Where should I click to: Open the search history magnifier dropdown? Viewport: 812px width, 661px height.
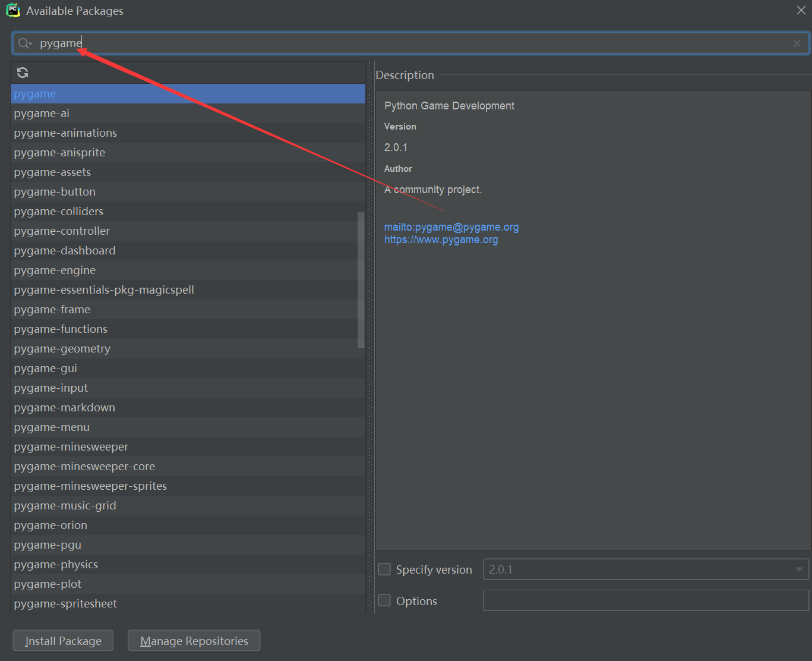click(x=25, y=43)
